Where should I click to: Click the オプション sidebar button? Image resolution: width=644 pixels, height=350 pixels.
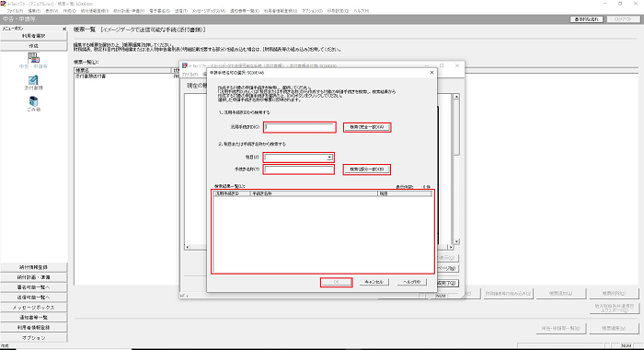click(34, 338)
